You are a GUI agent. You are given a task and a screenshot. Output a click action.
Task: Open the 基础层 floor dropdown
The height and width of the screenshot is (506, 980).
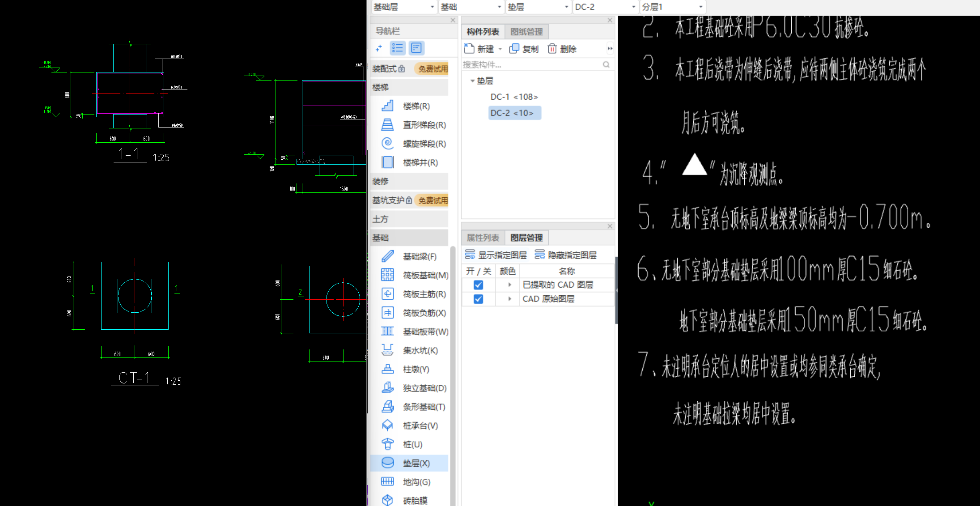[403, 7]
